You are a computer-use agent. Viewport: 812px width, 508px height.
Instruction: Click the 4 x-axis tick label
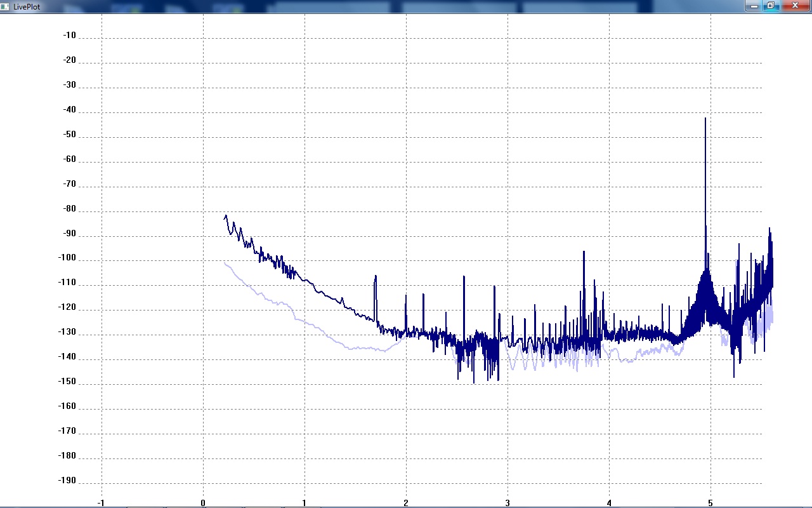pos(609,503)
